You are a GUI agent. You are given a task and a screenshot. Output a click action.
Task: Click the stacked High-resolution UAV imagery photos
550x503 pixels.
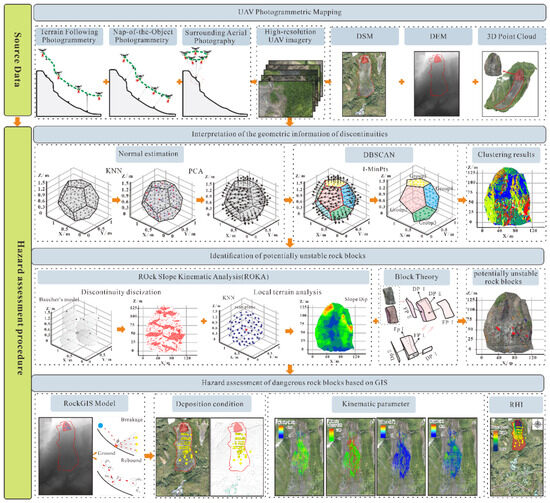point(290,88)
